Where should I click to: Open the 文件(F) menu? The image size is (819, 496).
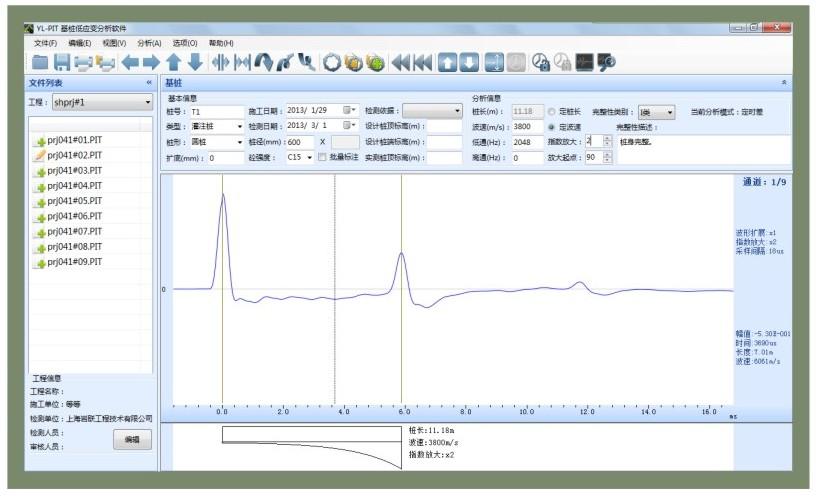45,43
